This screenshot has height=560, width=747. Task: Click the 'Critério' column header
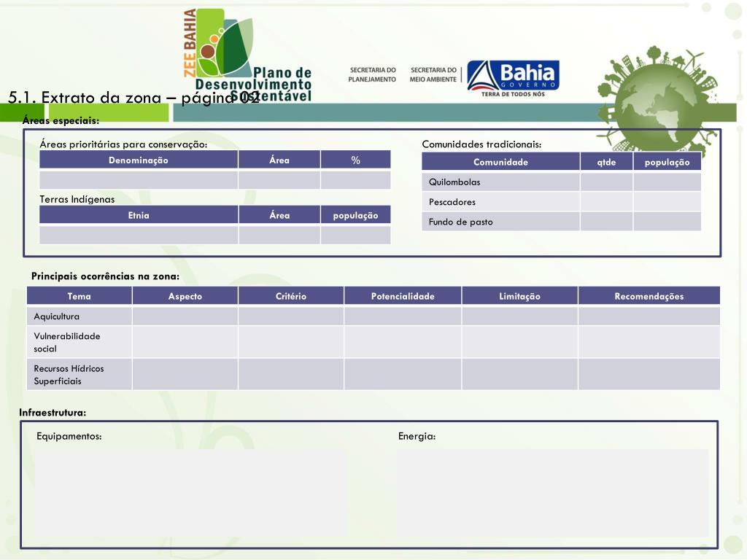290,296
